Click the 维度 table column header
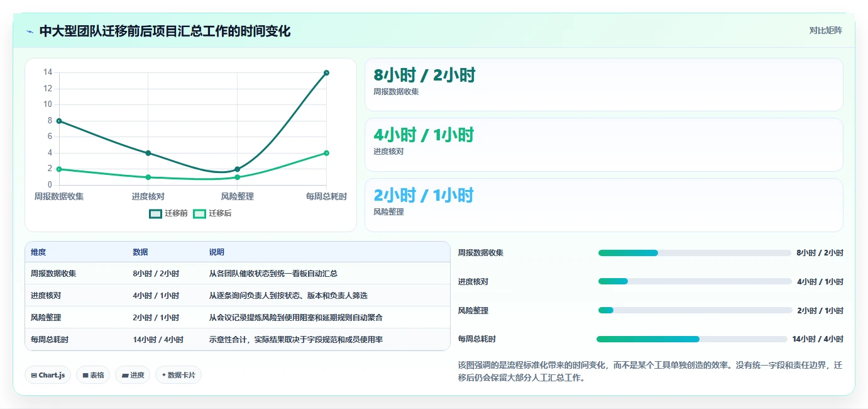Image resolution: width=868 pixels, height=409 pixels. tap(38, 252)
